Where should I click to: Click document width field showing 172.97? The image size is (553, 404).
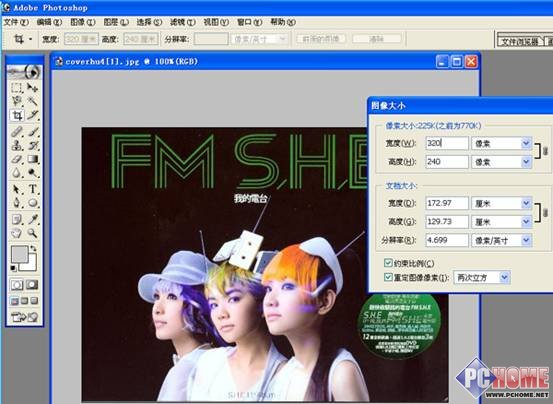(x=447, y=203)
